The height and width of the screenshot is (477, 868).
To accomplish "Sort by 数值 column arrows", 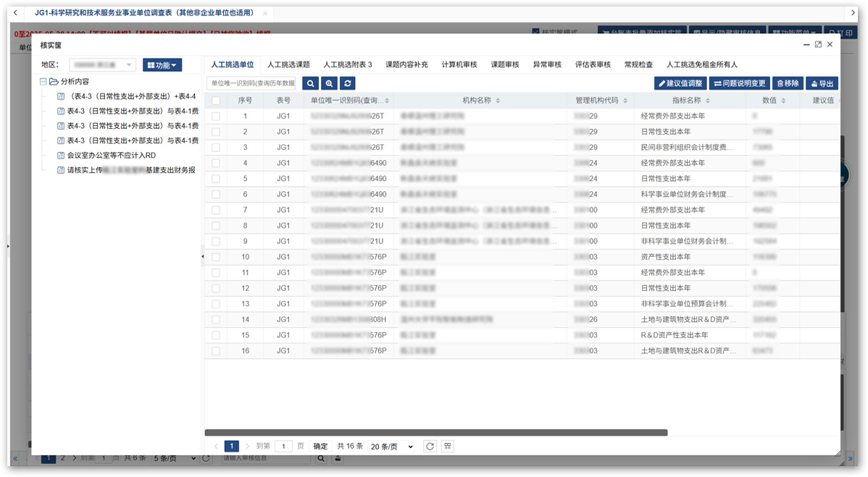I will 784,101.
